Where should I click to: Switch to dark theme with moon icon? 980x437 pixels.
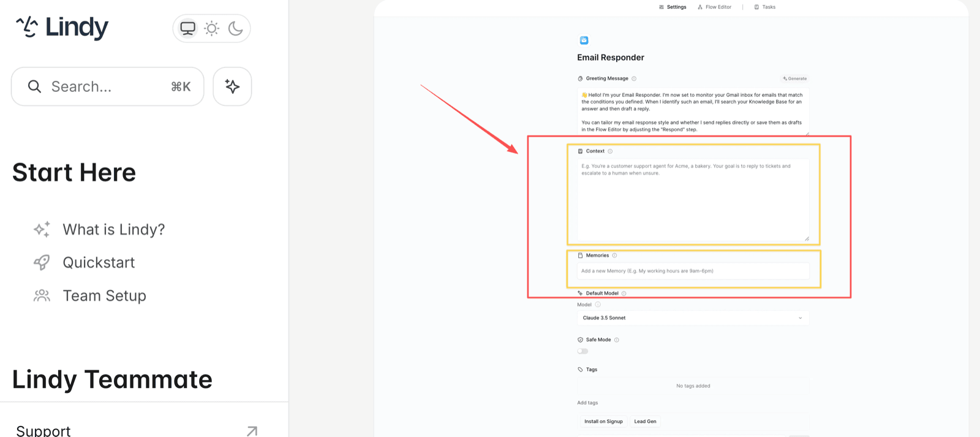click(236, 28)
